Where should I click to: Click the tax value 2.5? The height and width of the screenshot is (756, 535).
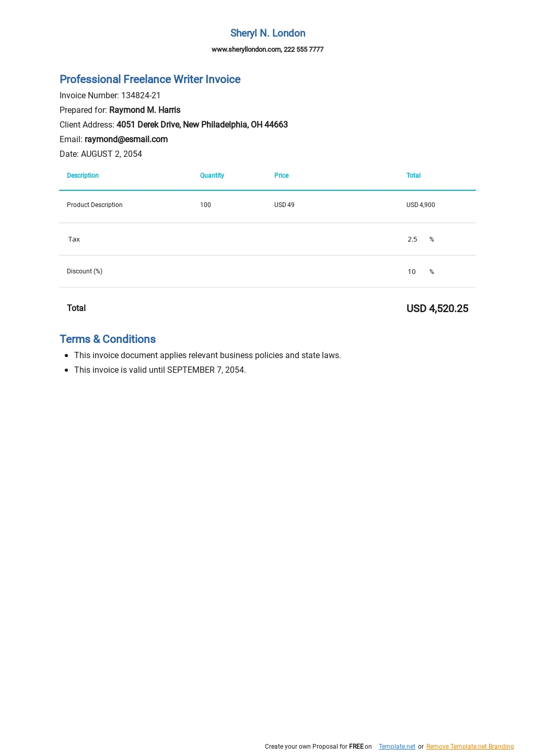[412, 239]
